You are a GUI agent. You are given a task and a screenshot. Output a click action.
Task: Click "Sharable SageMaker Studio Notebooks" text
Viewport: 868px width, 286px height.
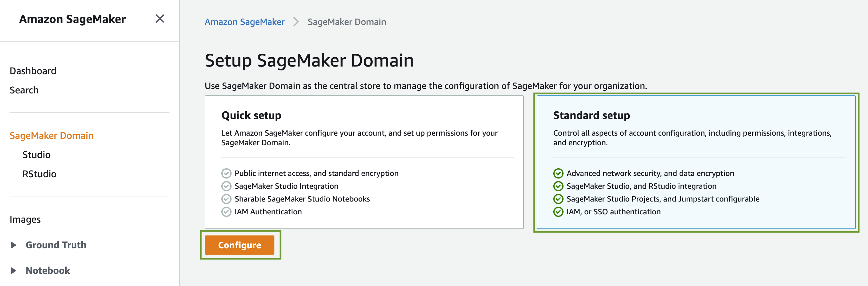tap(302, 199)
